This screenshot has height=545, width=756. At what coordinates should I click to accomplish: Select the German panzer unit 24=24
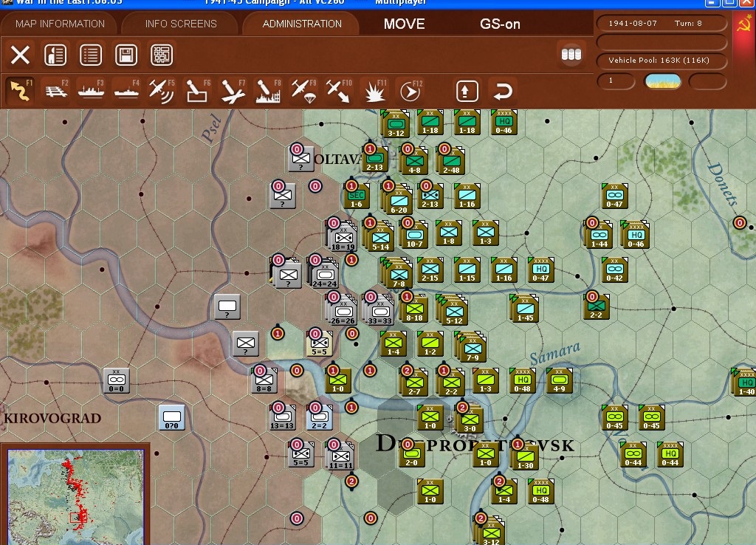point(325,274)
